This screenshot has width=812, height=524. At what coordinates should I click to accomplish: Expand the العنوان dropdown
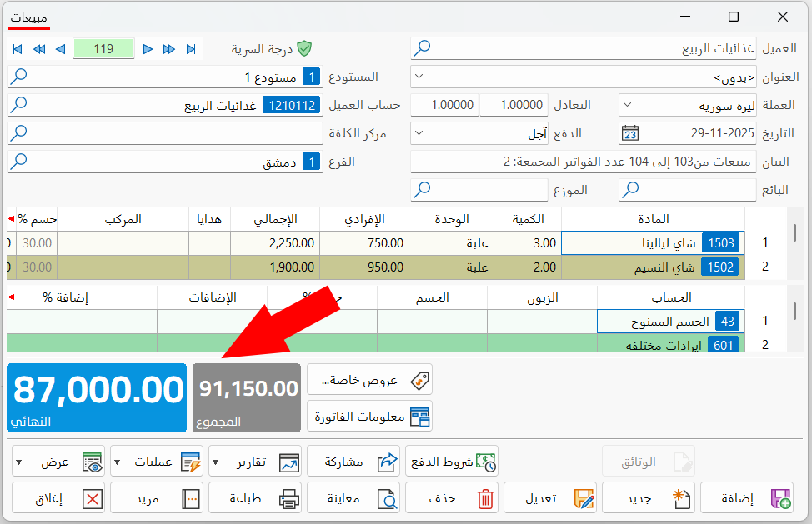[419, 77]
